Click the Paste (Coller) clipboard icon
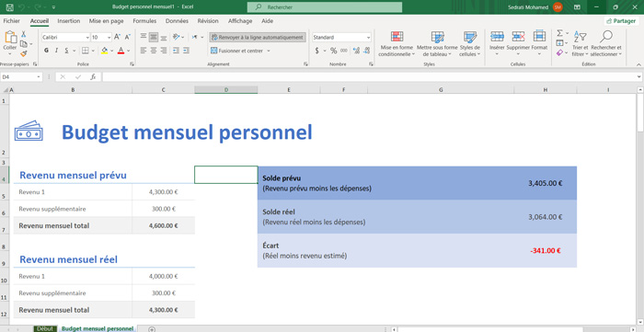 (x=10, y=38)
